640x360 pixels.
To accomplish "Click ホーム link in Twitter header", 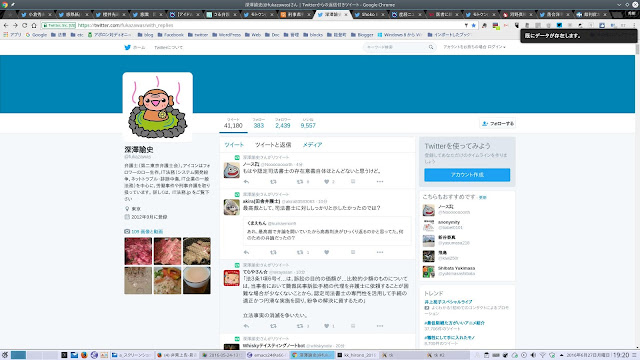I will 139,47.
